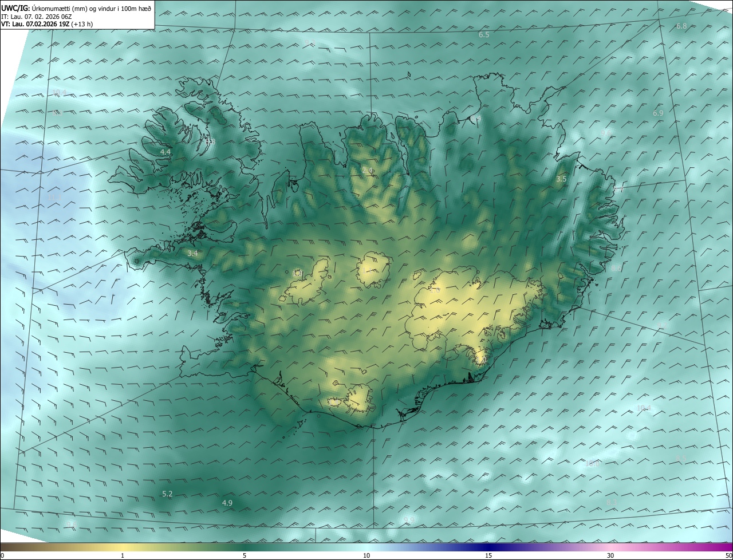Select the valid time line "VT: Lau. 07.02.2026 19Z (+13 h)"

[47, 24]
